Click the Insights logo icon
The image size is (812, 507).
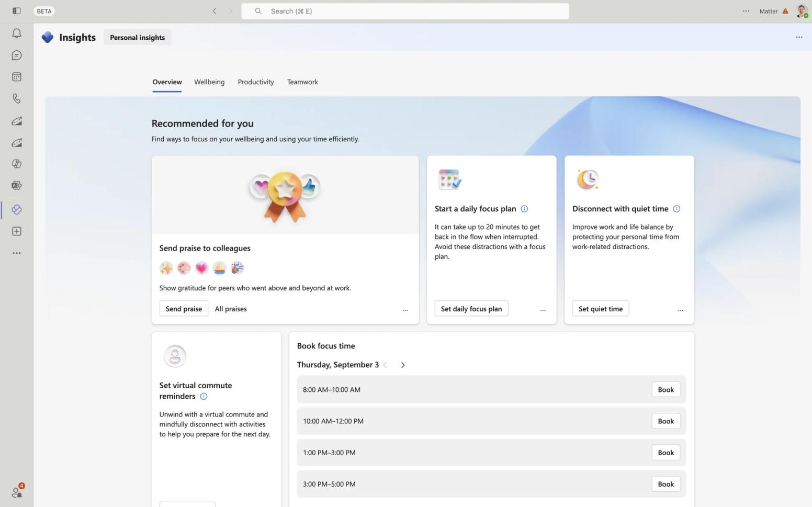pos(48,37)
